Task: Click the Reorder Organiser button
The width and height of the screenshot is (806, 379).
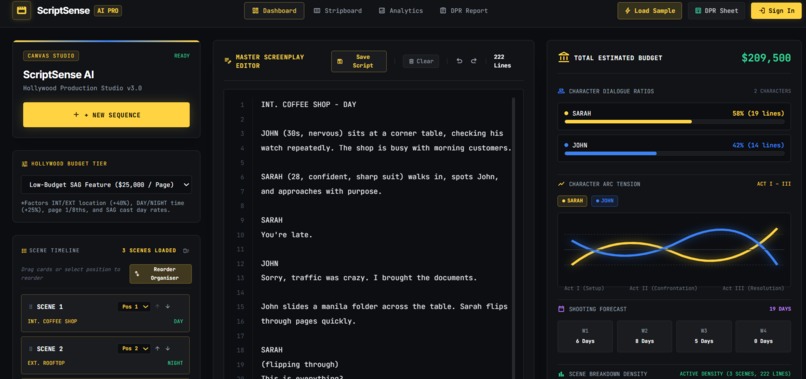Action: 160,274
